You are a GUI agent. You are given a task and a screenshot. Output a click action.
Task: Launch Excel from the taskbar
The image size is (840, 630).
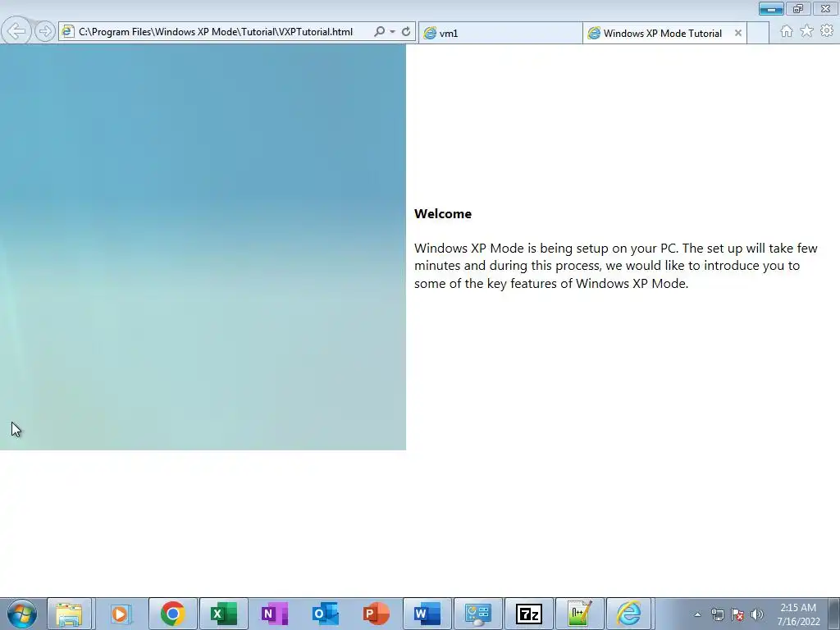(223, 614)
